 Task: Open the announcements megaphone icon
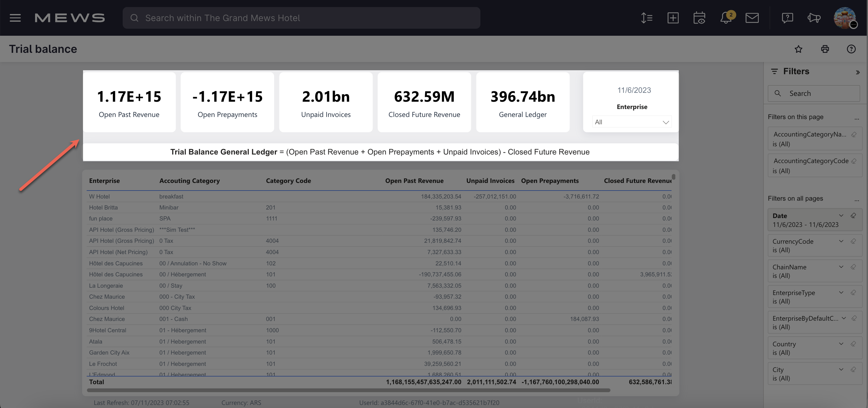(x=814, y=18)
